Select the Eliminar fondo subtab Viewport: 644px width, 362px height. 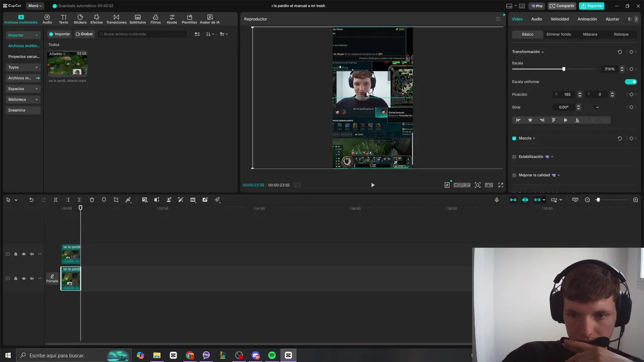click(x=558, y=34)
